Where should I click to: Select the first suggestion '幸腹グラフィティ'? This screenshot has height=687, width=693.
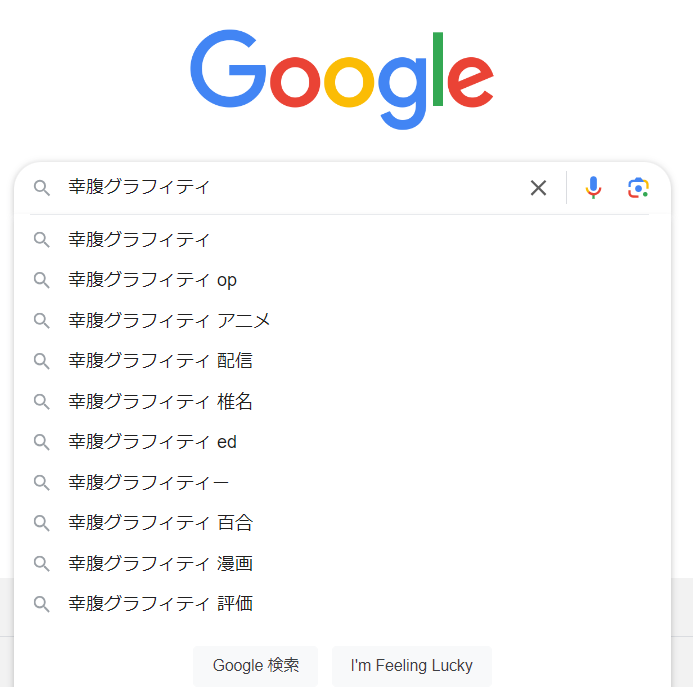click(140, 240)
